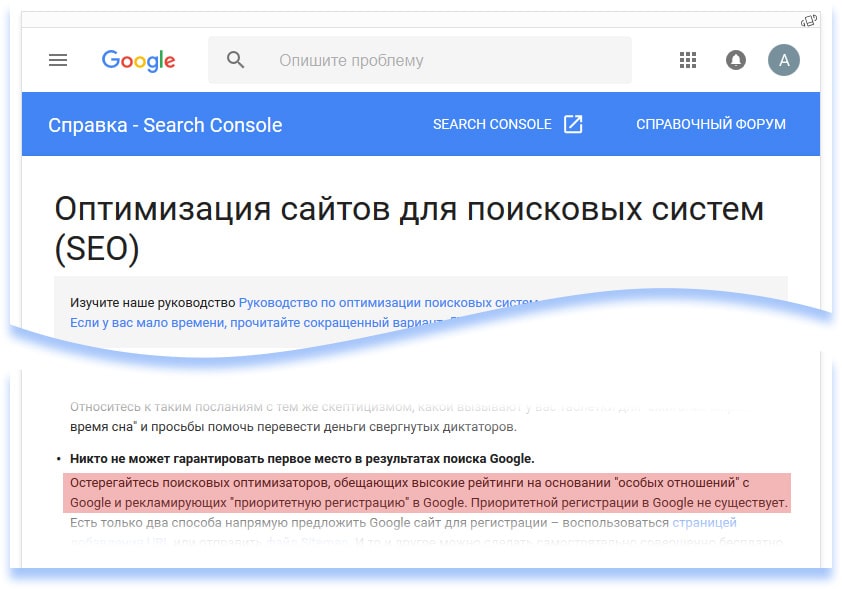Click the small icon in top-right corner

[810, 20]
